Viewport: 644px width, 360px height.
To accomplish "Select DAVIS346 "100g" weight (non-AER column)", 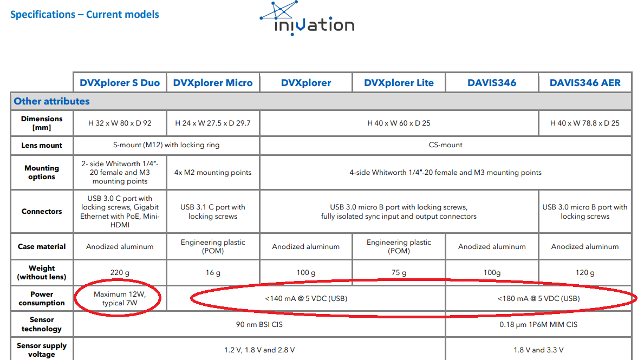I will tap(492, 272).
